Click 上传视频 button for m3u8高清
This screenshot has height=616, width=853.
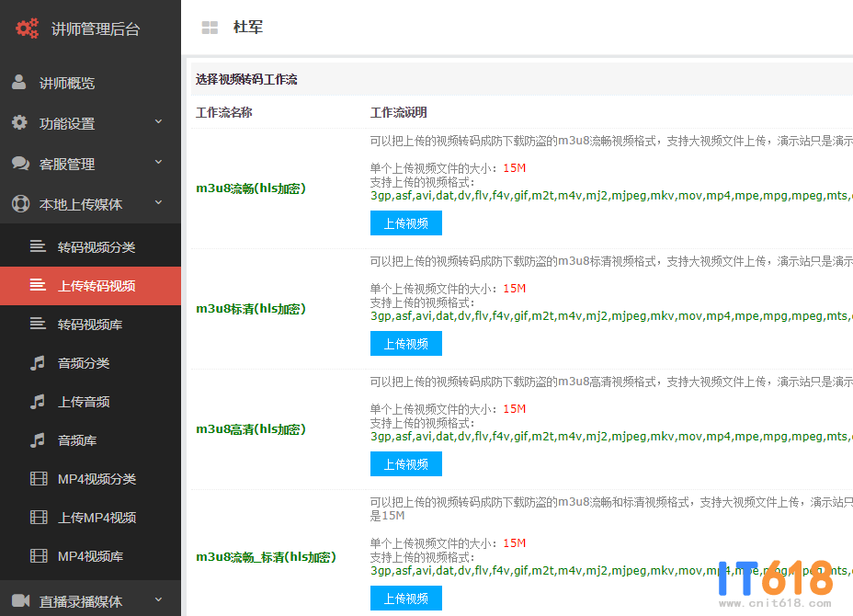click(x=406, y=463)
